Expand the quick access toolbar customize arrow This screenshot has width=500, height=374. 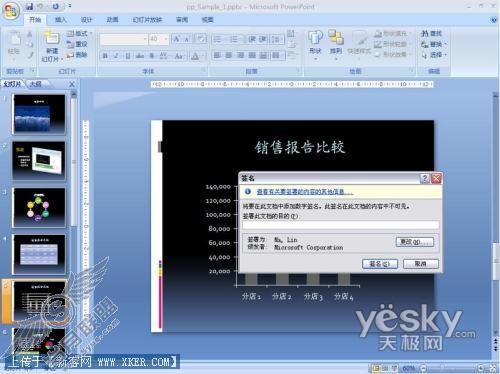70,6
